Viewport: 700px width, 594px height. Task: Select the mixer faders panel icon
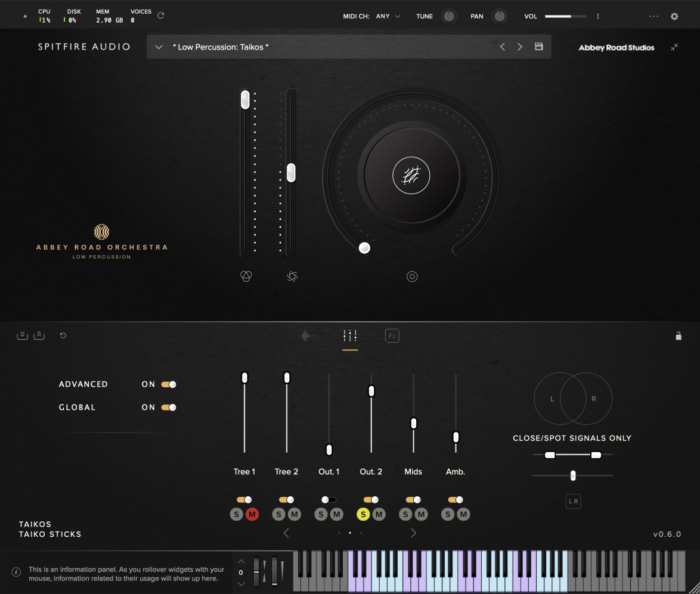(x=351, y=335)
